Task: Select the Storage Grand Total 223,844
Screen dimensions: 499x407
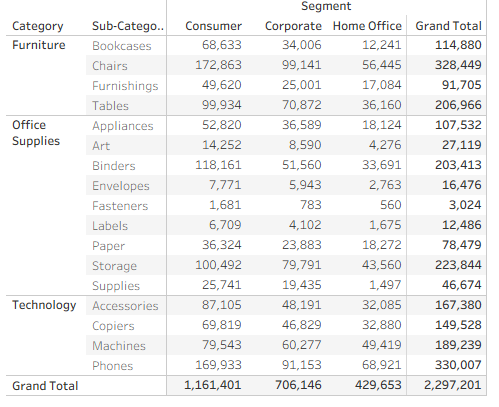Action: 458,265
